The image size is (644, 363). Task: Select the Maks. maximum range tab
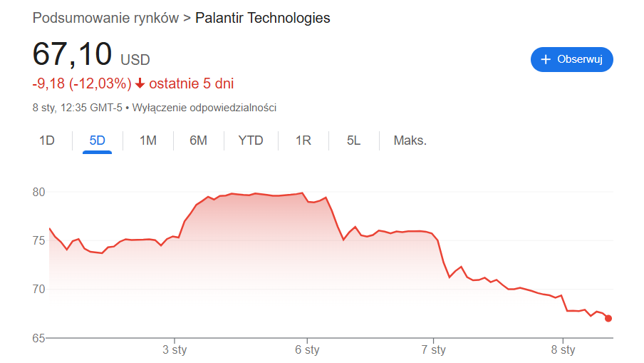[410, 140]
